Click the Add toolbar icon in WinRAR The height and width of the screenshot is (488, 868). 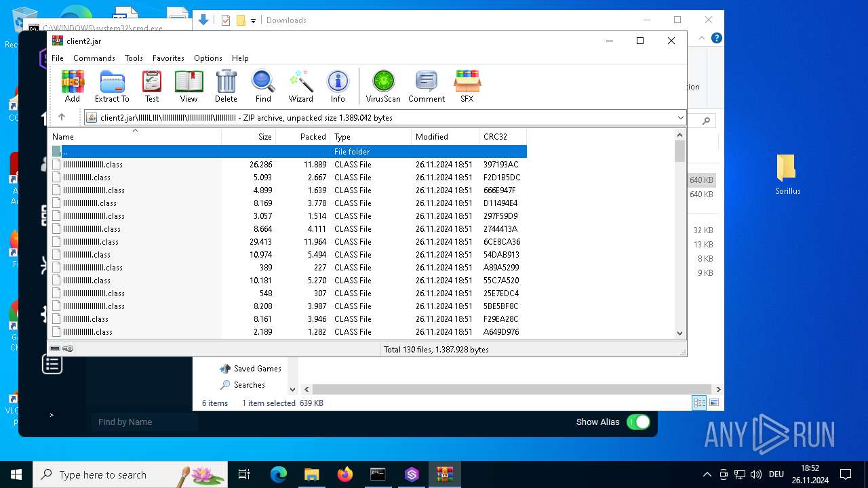click(73, 86)
